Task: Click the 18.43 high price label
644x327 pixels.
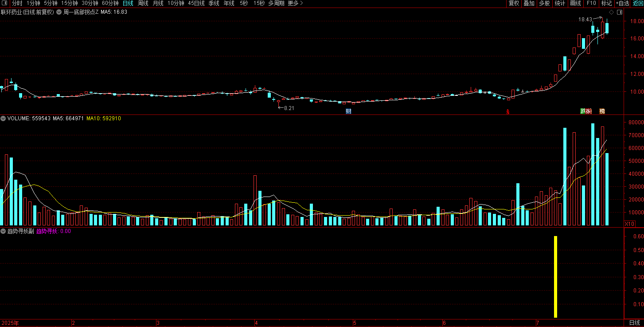Action: 585,20
